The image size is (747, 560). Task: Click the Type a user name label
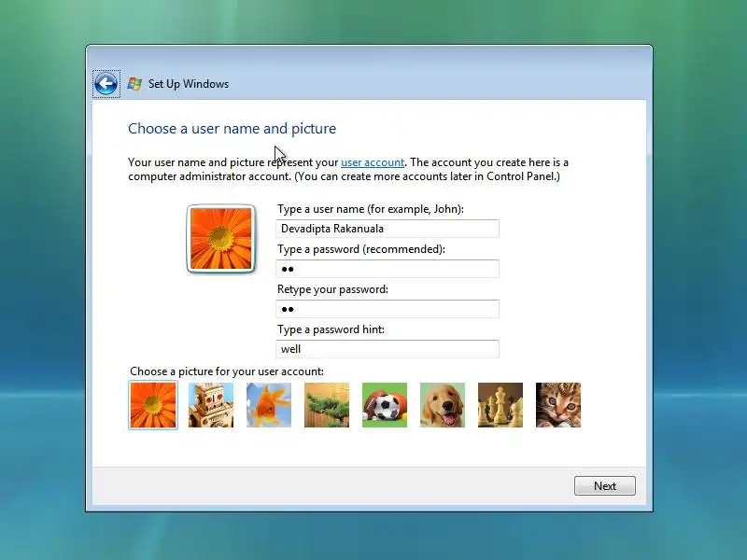tap(371, 209)
